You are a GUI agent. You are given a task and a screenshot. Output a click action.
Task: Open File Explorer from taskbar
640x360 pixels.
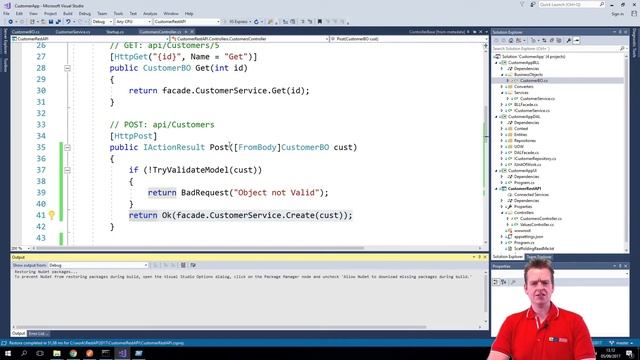click(x=57, y=353)
